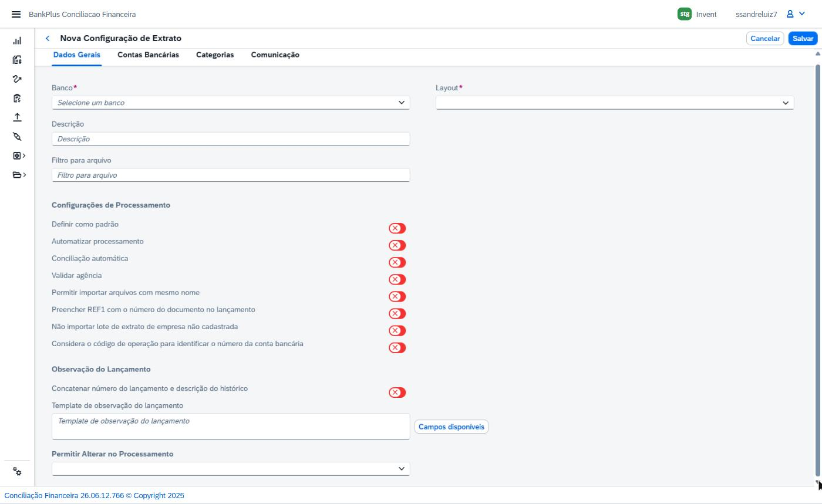Viewport: 822px width, 504px height.
Task: Open the Banco selection dropdown
Action: pyautogui.click(x=231, y=103)
